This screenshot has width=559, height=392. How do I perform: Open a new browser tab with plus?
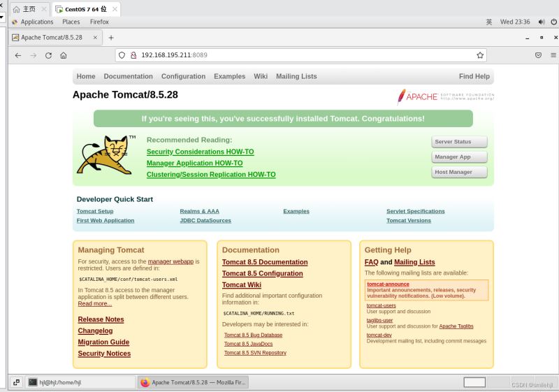[x=111, y=38]
